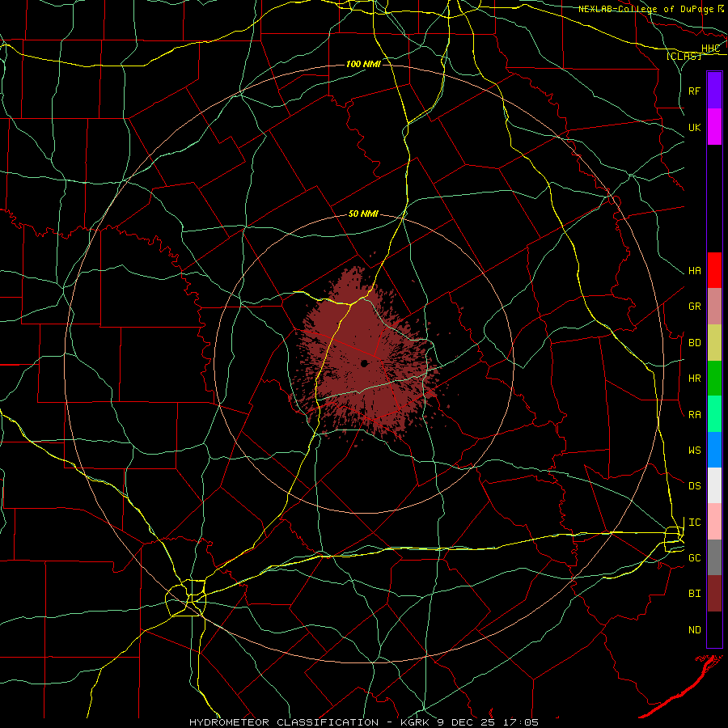Select the light pink IC swatch
The width and height of the screenshot is (728, 728).
[714, 522]
